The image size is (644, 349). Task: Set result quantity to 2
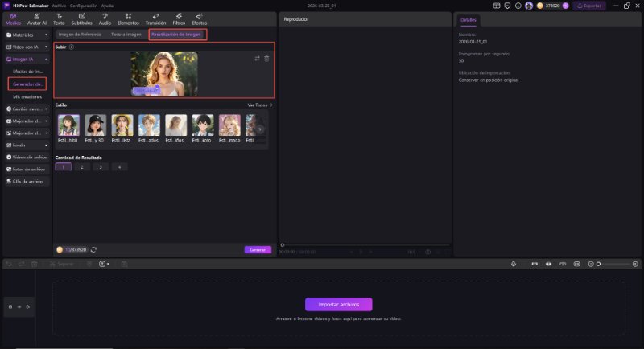tap(82, 166)
